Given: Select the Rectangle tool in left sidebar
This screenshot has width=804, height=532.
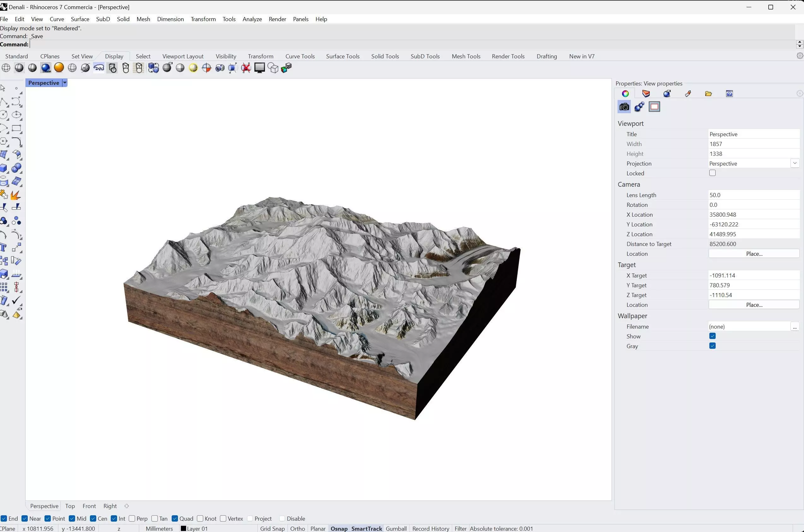Looking at the screenshot, I should pyautogui.click(x=17, y=129).
